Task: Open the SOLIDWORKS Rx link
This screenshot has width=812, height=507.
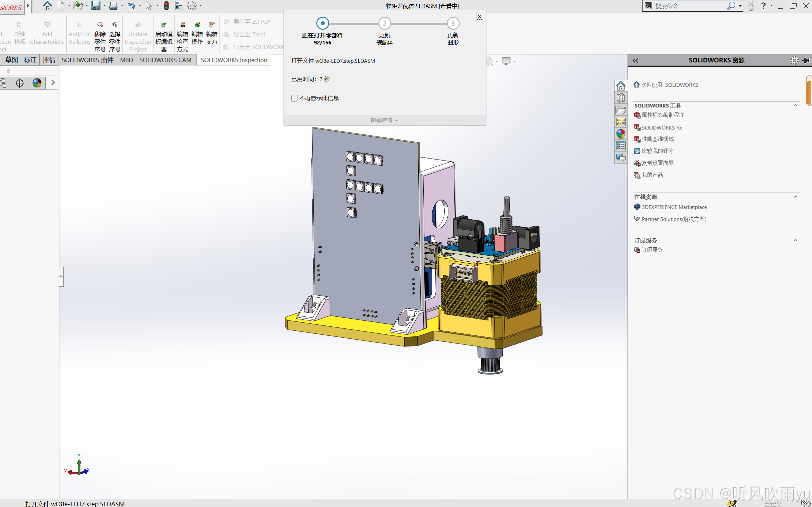Action: [x=662, y=128]
